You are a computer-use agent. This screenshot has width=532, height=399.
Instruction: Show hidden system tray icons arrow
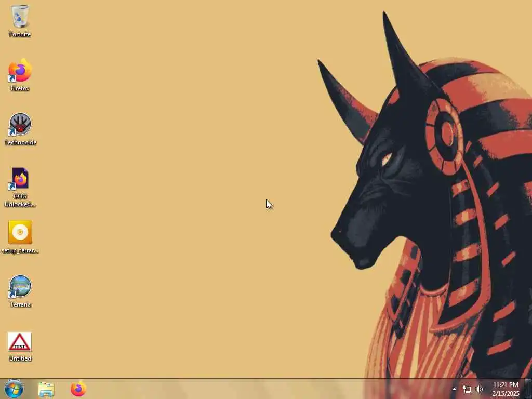tap(454, 389)
